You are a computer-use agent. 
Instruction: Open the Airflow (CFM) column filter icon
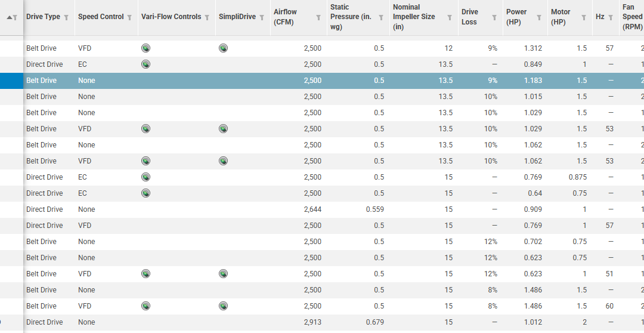tap(318, 17)
